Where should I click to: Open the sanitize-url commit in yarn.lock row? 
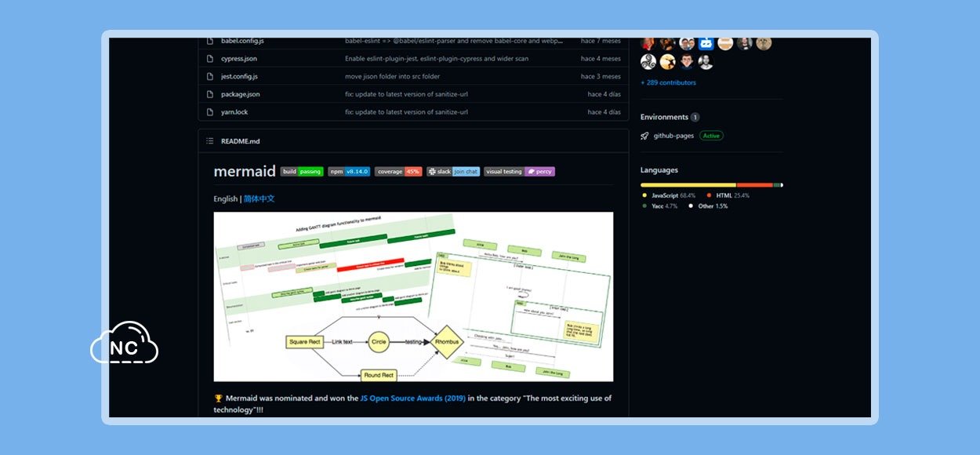click(x=406, y=112)
